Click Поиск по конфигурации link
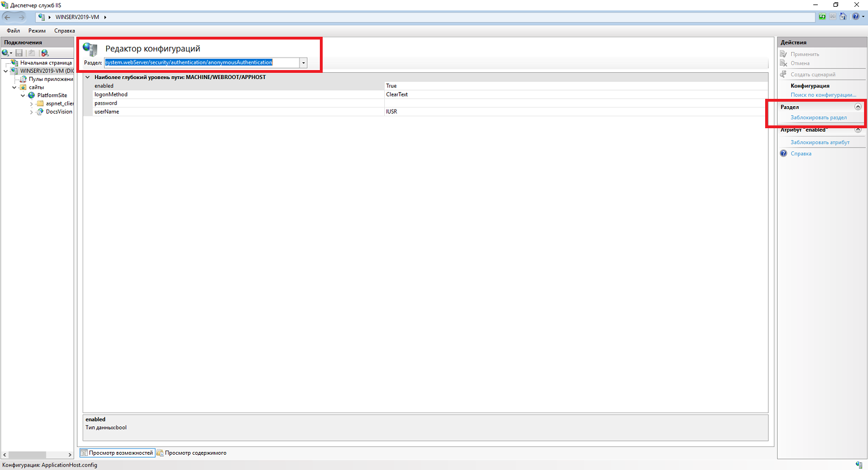The image size is (868, 470). tap(823, 95)
